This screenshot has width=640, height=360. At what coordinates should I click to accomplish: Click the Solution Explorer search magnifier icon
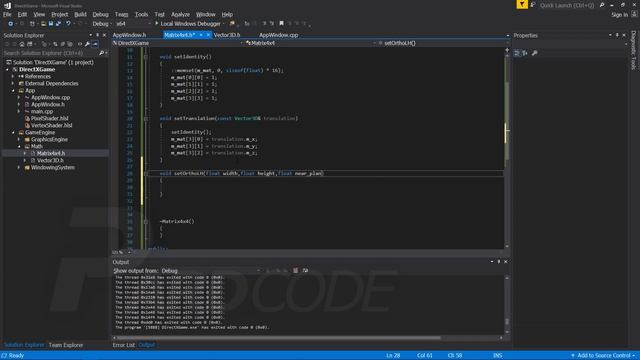point(102,53)
